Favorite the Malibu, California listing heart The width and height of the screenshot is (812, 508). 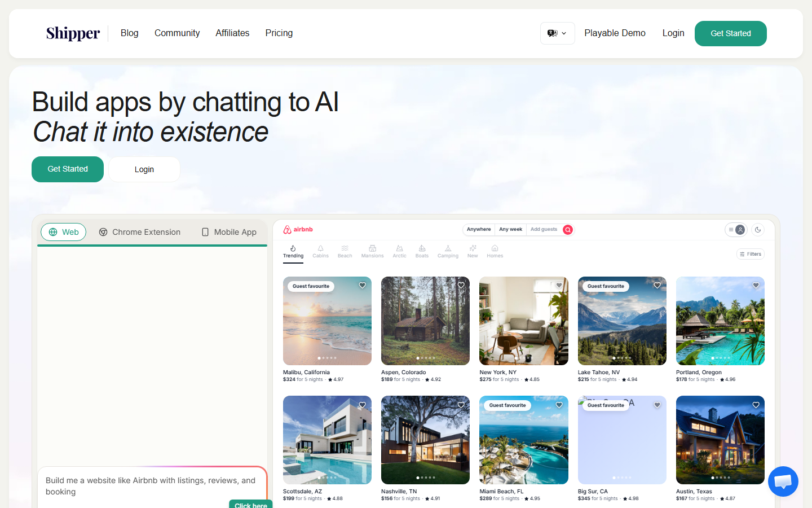tap(363, 286)
